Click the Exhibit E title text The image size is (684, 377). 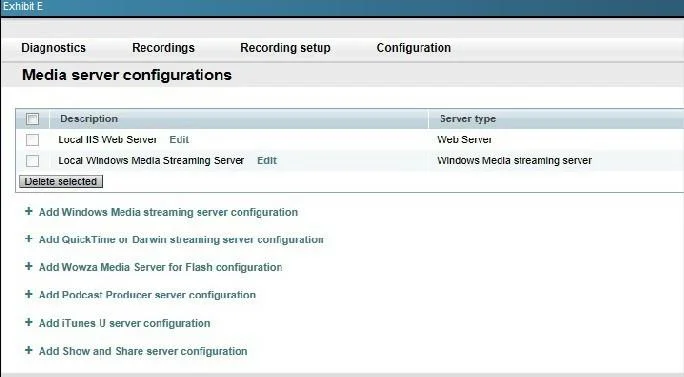tap(23, 7)
